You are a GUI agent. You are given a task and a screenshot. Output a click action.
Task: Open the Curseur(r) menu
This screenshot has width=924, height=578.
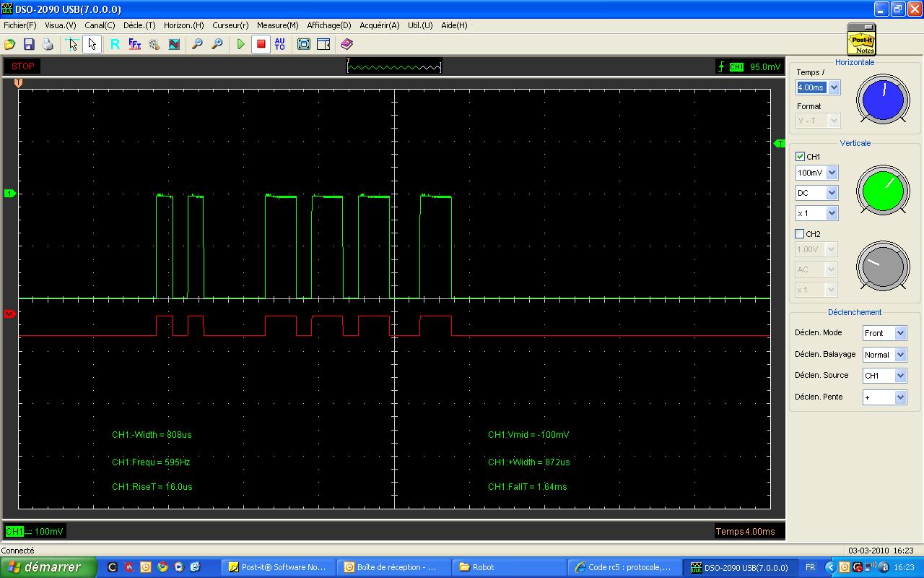230,25
